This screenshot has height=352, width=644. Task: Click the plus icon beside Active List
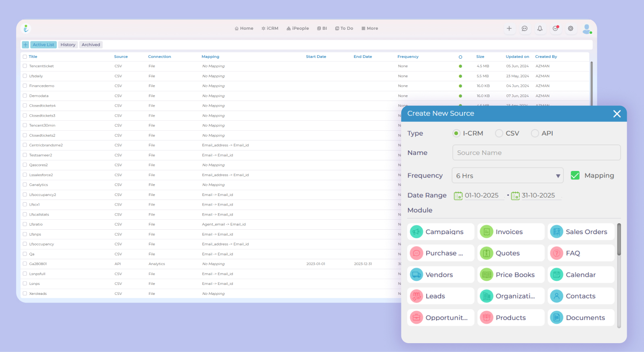click(x=25, y=45)
